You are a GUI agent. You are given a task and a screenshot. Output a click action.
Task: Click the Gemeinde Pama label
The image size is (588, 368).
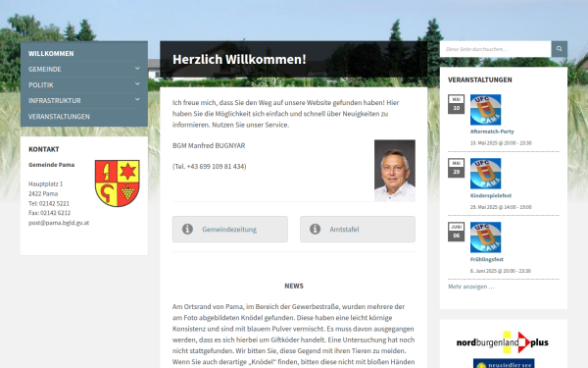pyautogui.click(x=51, y=165)
